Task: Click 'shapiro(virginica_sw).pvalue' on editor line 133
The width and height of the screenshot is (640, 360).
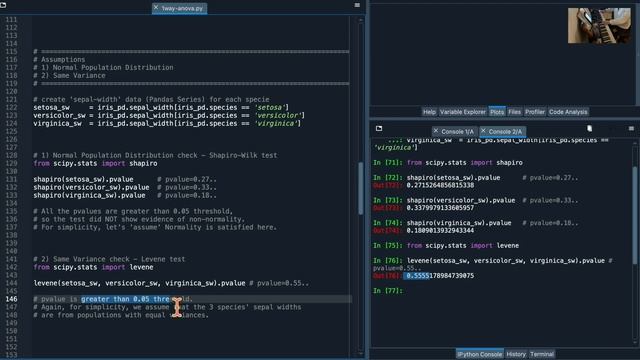Action: tap(89, 196)
